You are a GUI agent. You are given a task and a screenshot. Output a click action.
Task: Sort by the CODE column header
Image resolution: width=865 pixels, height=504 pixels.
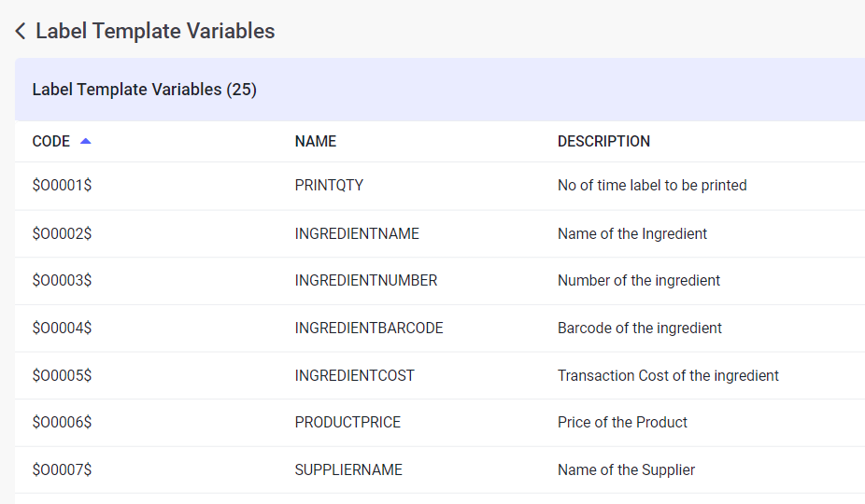51,142
